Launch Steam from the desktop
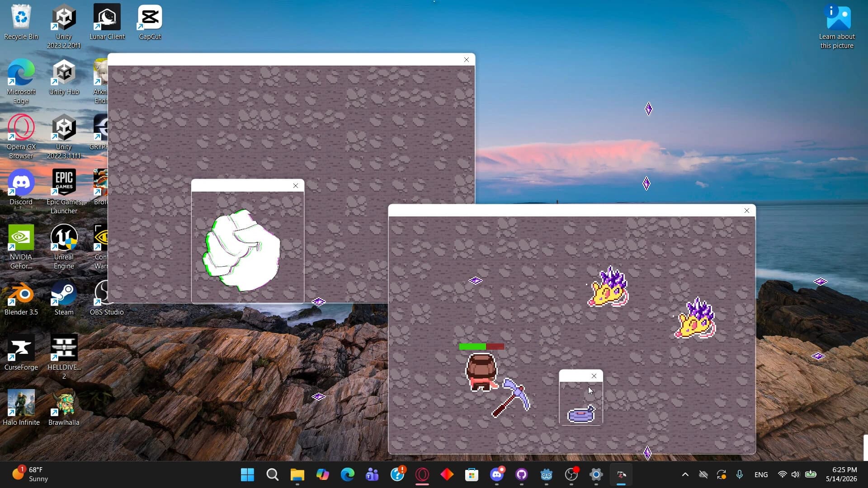The image size is (868, 488). click(64, 298)
